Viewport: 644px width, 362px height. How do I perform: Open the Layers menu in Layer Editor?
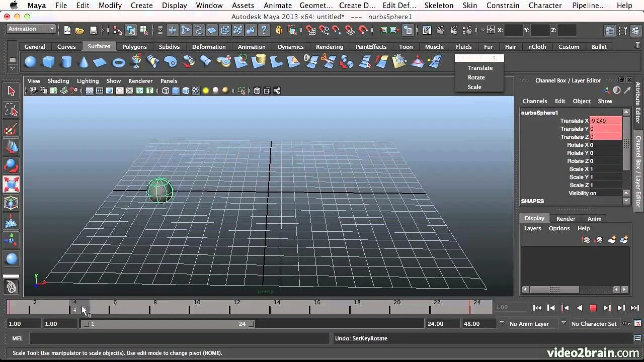[x=532, y=228]
